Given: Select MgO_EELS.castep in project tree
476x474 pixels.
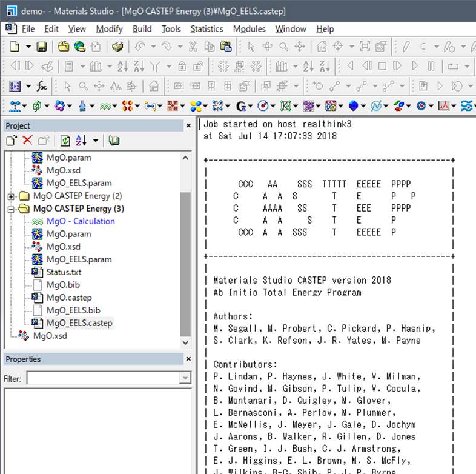Looking at the screenshot, I should pos(79,323).
